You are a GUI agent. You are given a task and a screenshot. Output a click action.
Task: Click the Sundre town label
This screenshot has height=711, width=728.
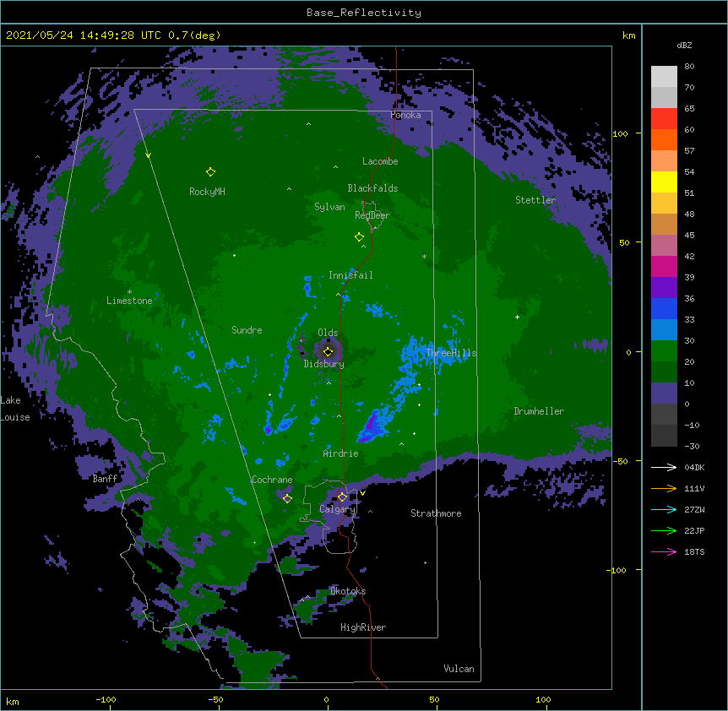pyautogui.click(x=247, y=330)
